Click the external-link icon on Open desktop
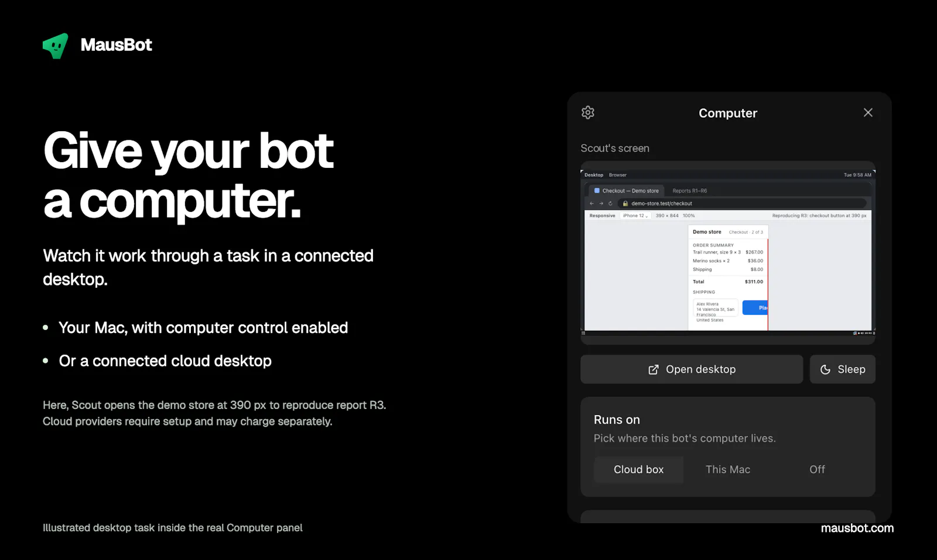 [654, 369]
